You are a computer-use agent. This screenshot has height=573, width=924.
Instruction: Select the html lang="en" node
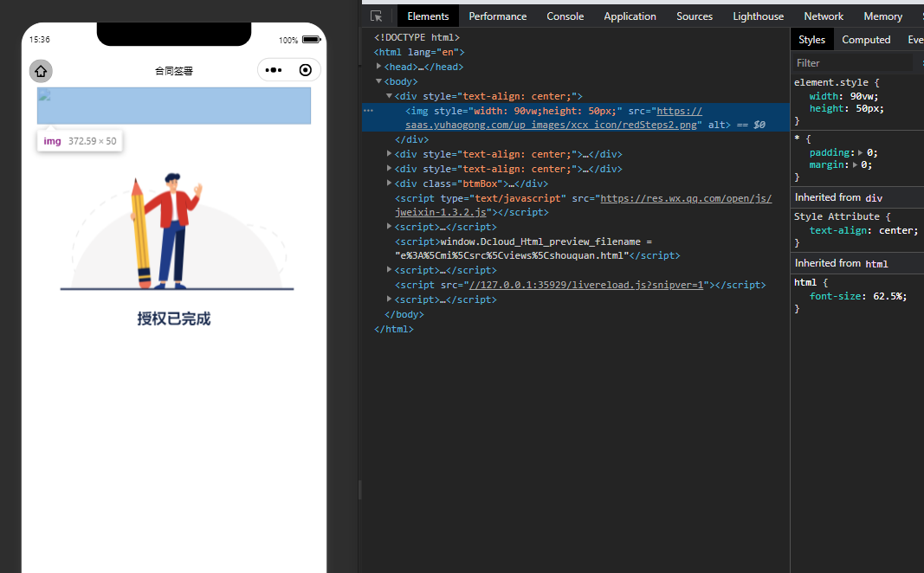pyautogui.click(x=419, y=52)
